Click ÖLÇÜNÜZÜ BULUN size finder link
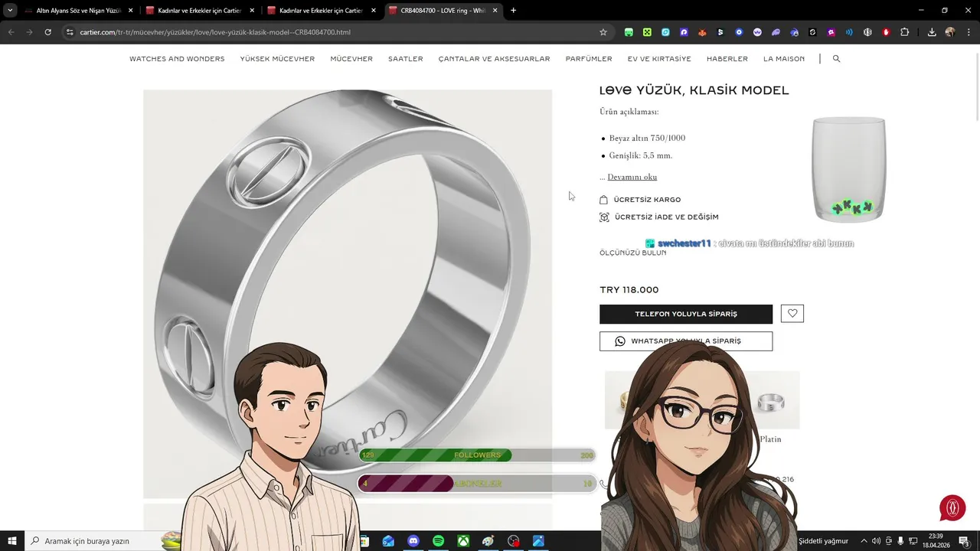Viewport: 980px width, 551px height. pos(632,253)
